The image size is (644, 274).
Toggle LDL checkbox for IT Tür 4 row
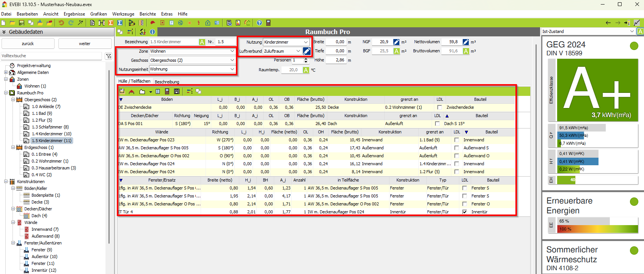tap(465, 212)
